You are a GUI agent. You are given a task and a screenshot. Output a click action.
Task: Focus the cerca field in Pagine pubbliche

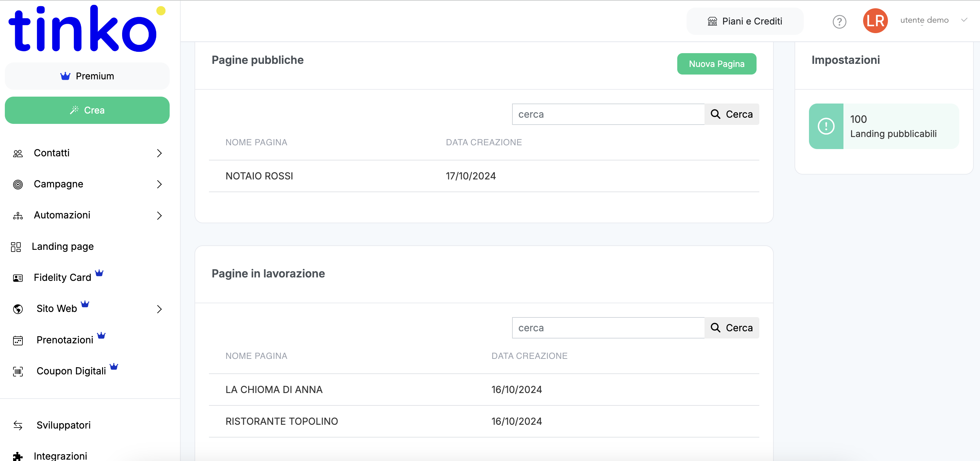pyautogui.click(x=608, y=114)
